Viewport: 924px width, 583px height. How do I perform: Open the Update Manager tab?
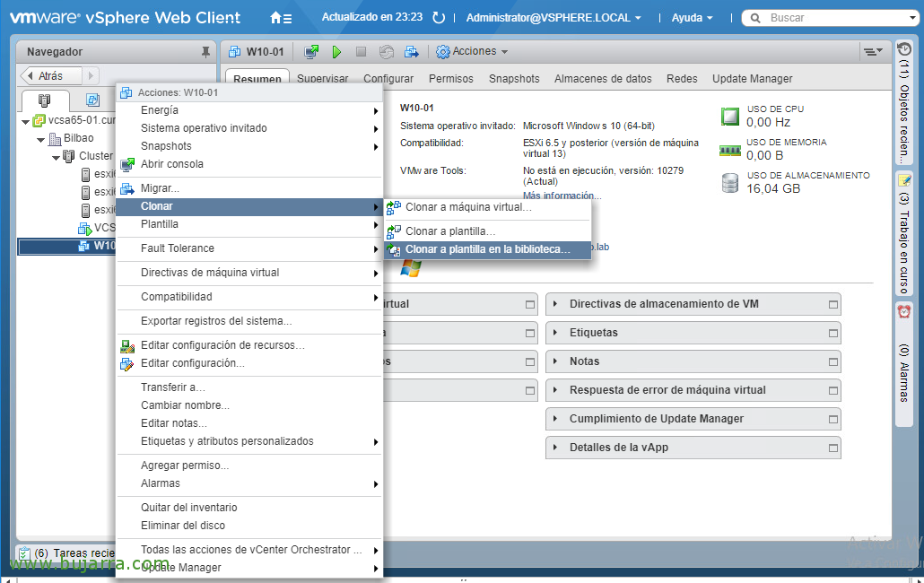point(752,79)
